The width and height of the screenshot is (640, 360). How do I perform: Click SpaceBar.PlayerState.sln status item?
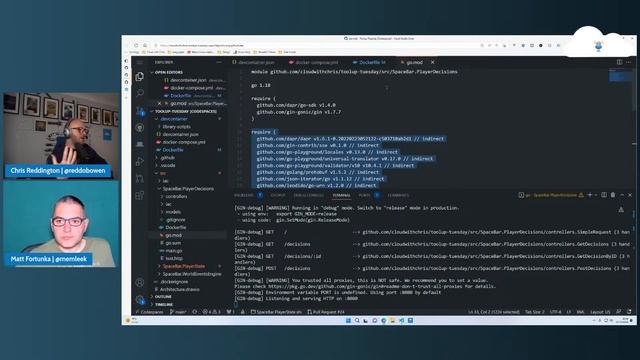(x=276, y=312)
